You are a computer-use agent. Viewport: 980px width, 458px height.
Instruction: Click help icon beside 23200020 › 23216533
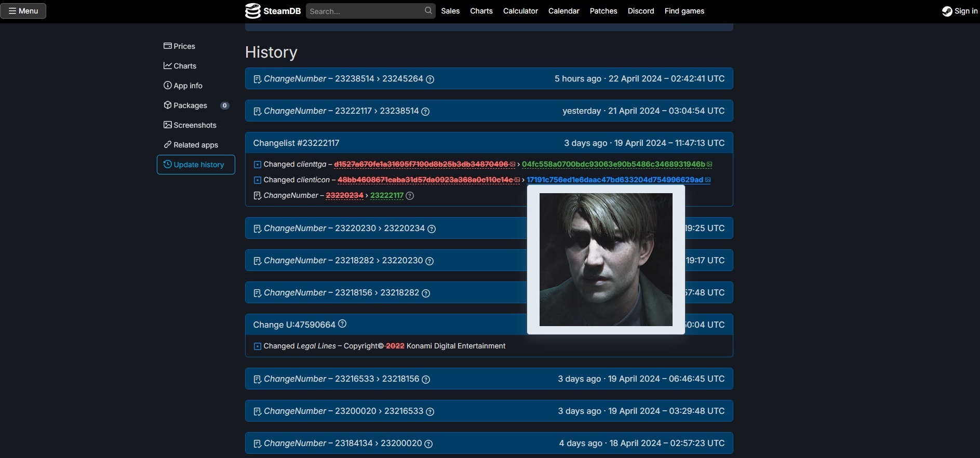tap(430, 412)
